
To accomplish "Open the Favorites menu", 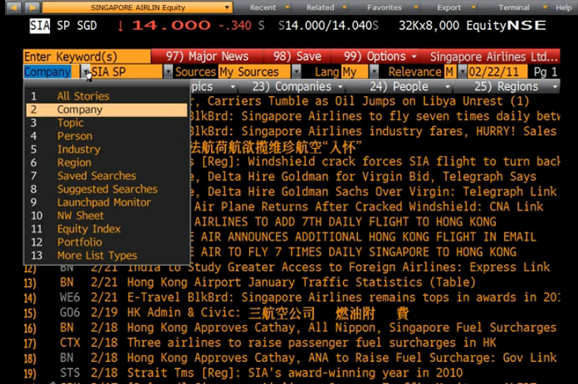I will [x=392, y=7].
